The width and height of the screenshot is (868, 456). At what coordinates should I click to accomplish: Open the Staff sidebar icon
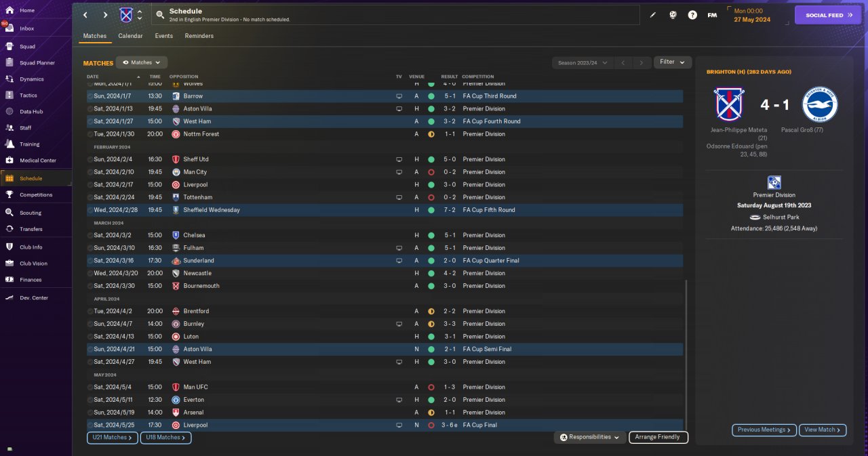point(9,128)
